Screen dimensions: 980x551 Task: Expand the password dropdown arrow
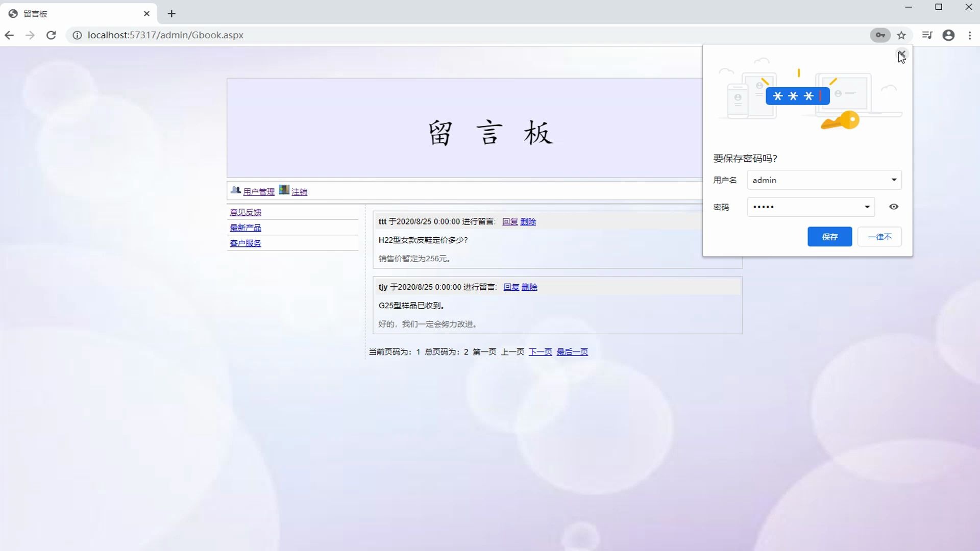click(x=867, y=207)
